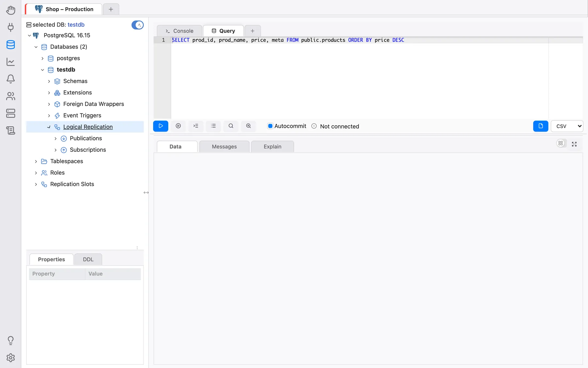The image size is (588, 368).
Task: Open the scroll logs sidebar icon
Action: pyautogui.click(x=10, y=131)
